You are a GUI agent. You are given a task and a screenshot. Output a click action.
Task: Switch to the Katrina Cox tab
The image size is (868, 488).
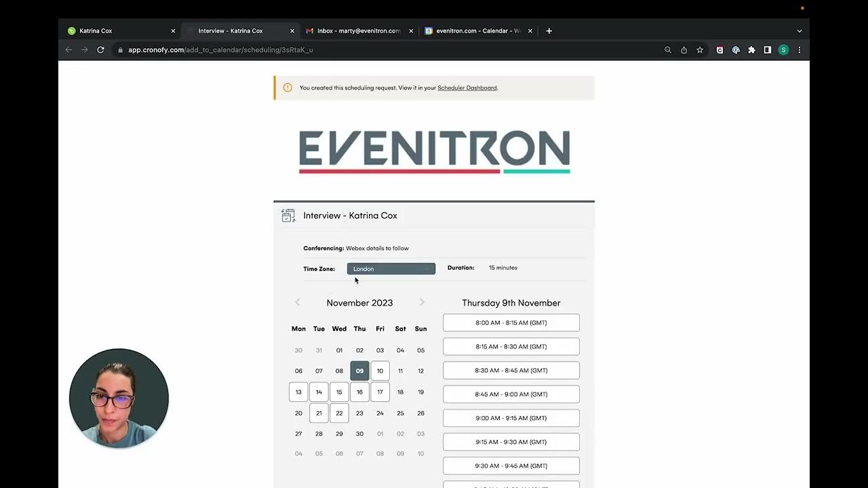(x=120, y=30)
